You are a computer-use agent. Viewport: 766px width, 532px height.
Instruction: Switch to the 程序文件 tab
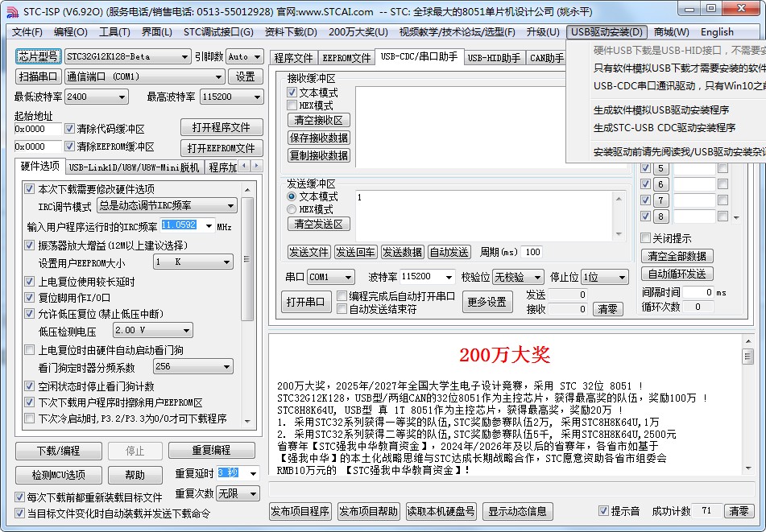tap(293, 58)
